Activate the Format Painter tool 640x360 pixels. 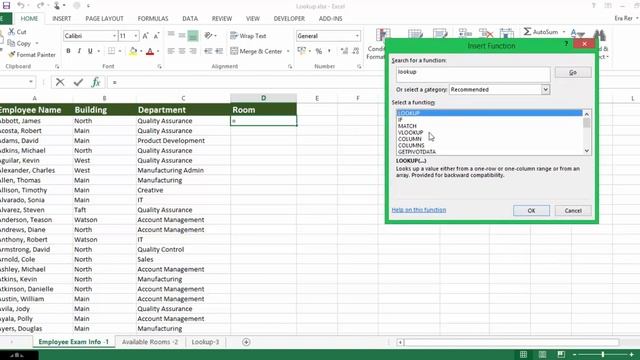coord(32,54)
